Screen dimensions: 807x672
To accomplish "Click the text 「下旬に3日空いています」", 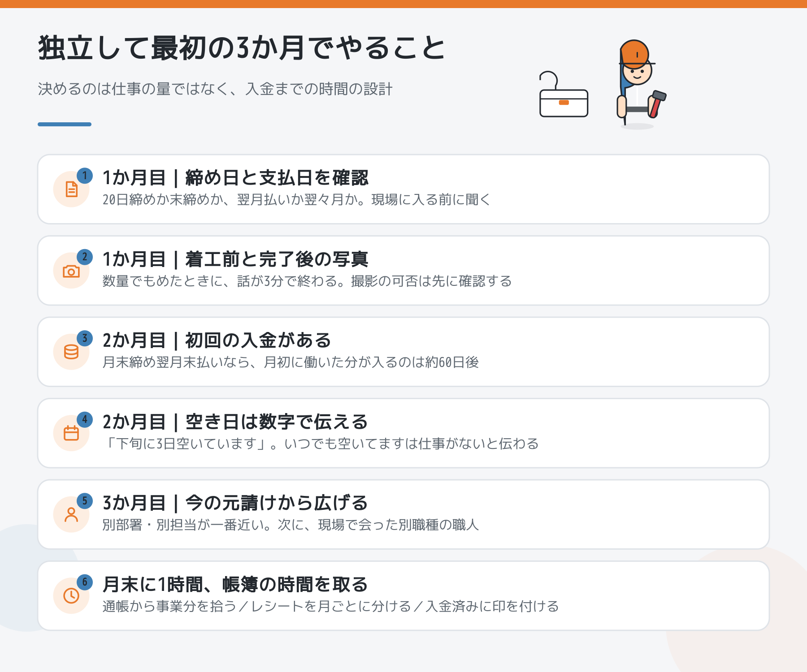I will pyautogui.click(x=186, y=444).
